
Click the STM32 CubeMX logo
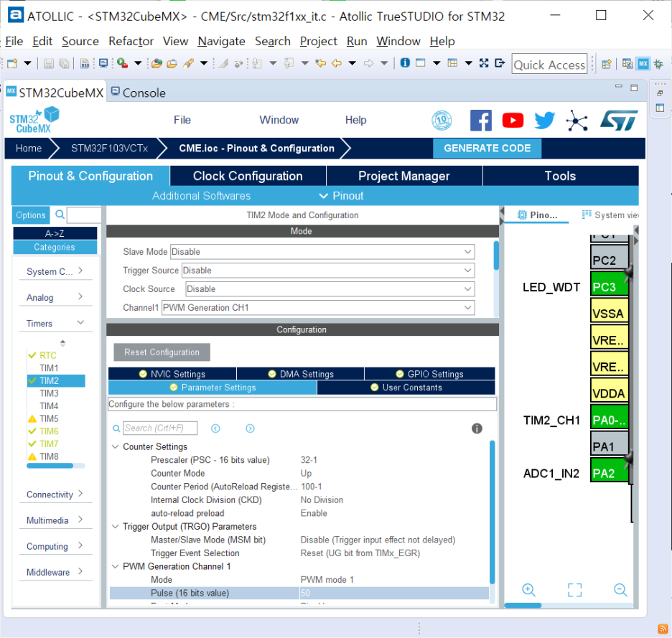click(34, 120)
